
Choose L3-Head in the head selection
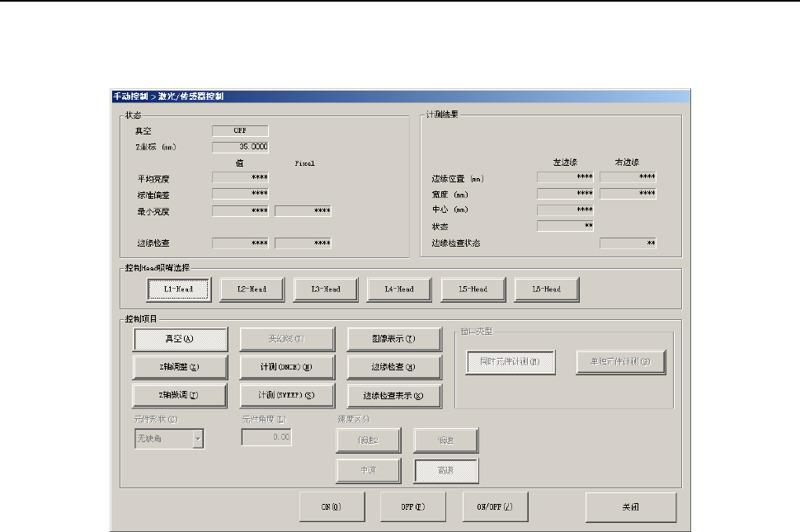[x=325, y=290]
